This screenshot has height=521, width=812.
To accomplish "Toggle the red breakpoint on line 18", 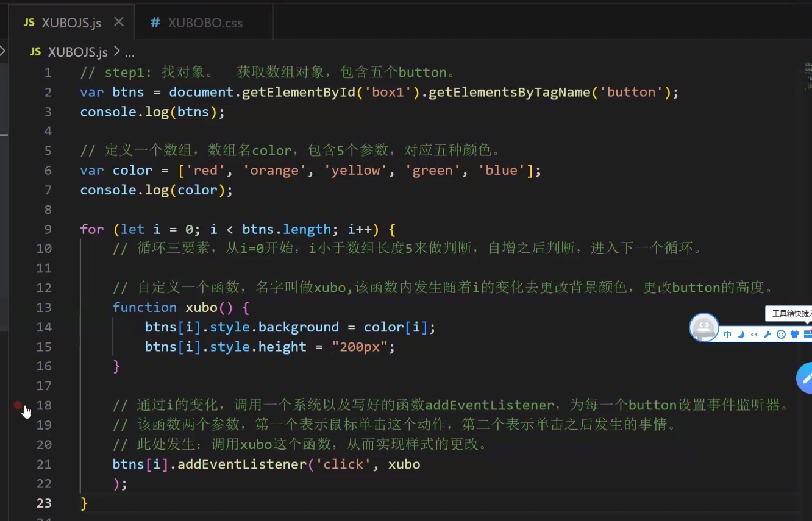I will [x=18, y=405].
